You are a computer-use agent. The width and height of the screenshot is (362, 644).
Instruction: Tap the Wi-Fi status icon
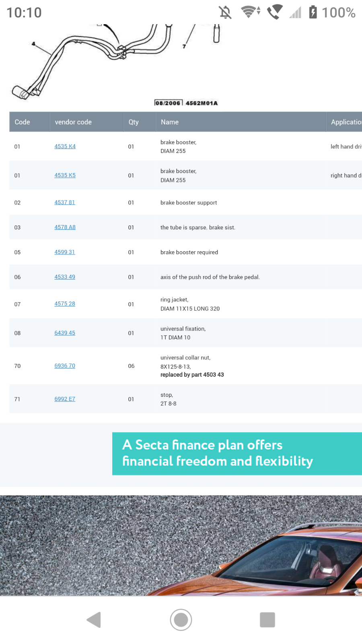click(x=250, y=12)
